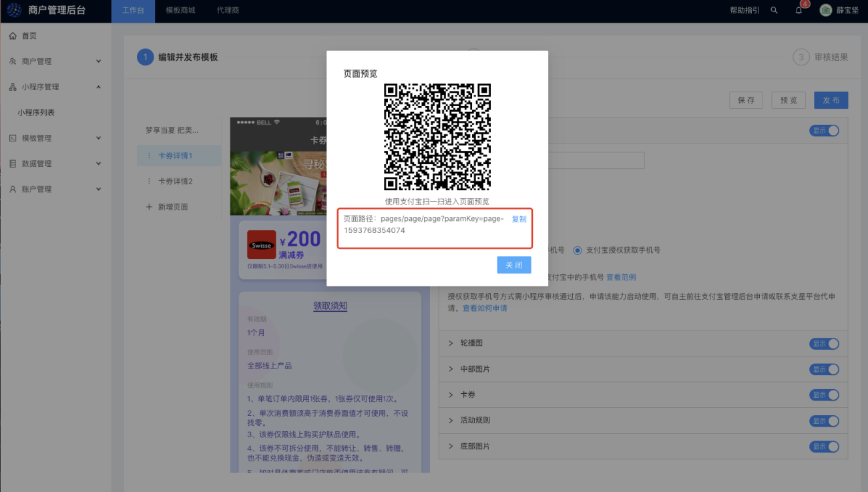
Task: Switch to the 工作台 tab
Action: point(133,11)
